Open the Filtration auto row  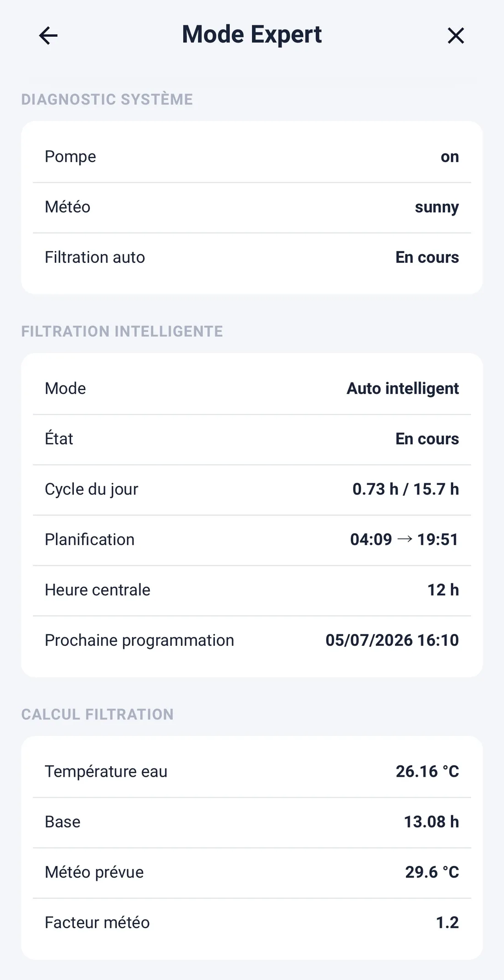pos(252,258)
